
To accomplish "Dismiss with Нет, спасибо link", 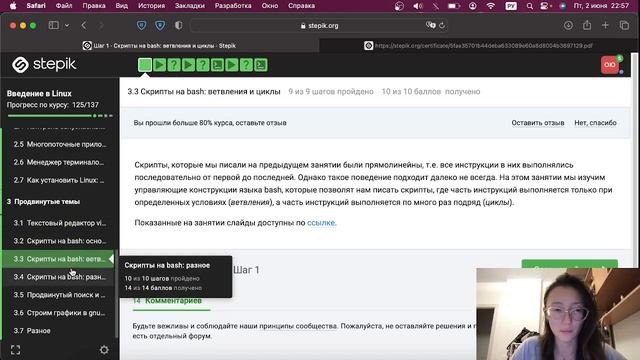I will (x=596, y=122).
